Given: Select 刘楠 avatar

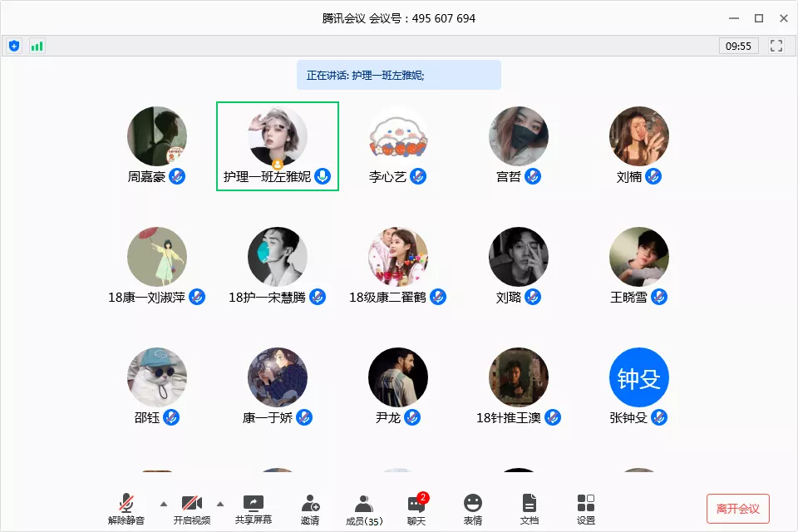Looking at the screenshot, I should 638,136.
